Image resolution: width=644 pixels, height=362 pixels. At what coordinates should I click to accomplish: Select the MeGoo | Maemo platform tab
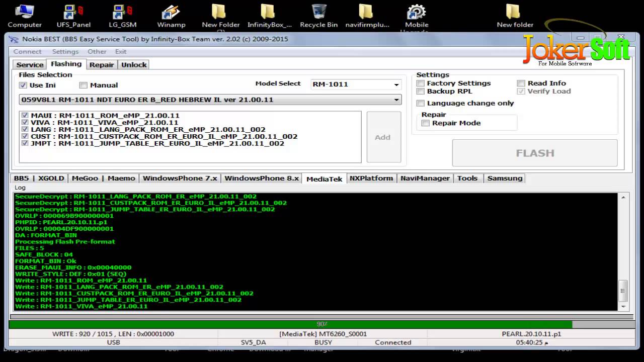[103, 178]
